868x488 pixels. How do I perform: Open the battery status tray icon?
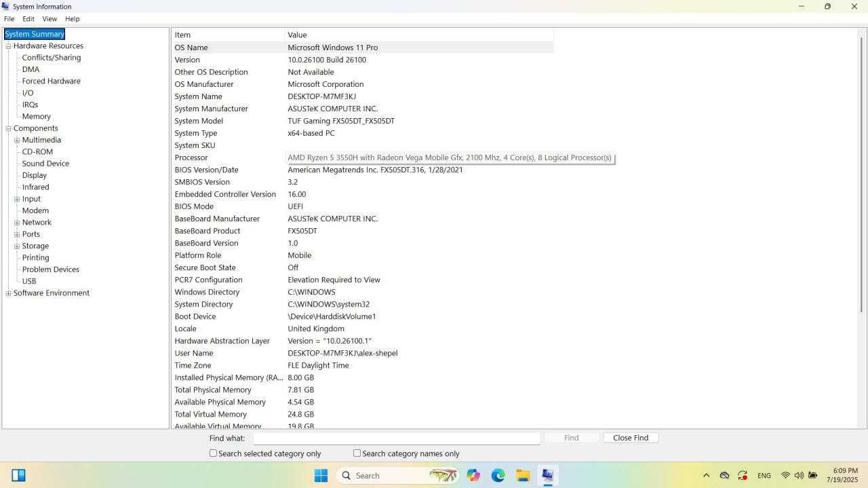coord(812,475)
